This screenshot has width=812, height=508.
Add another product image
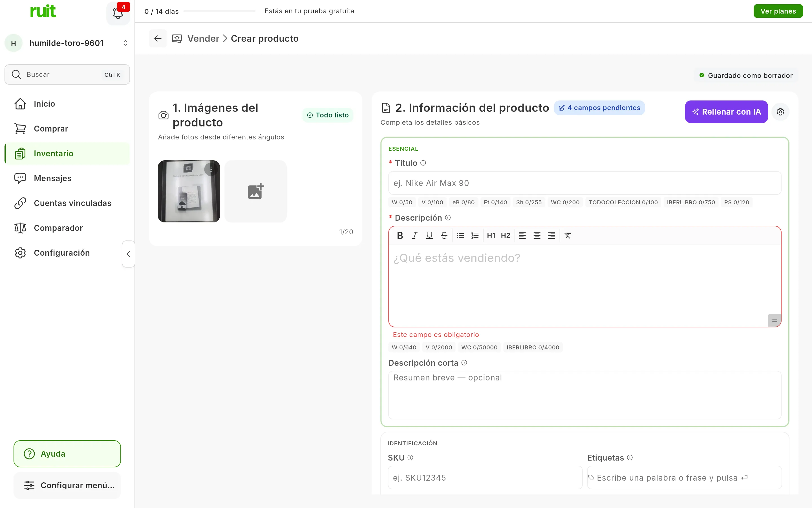(256, 191)
